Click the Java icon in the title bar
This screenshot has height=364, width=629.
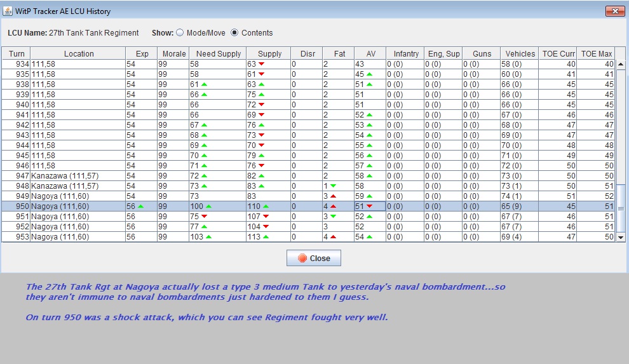(7, 11)
